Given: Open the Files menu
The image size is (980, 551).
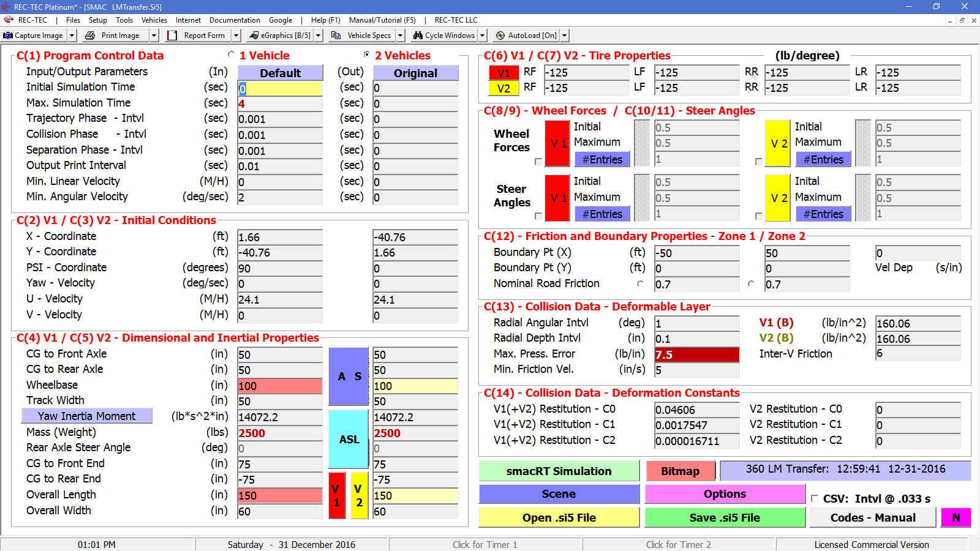Looking at the screenshot, I should (x=73, y=20).
